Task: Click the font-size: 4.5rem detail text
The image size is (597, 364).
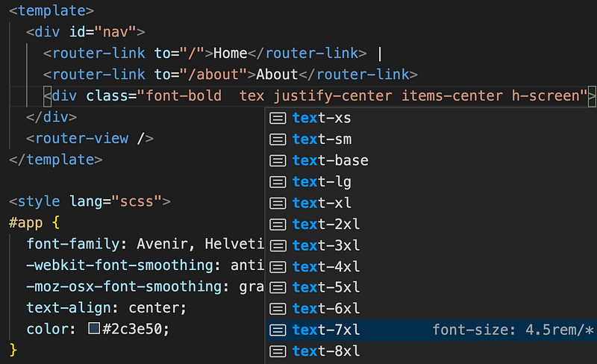Action: point(507,330)
